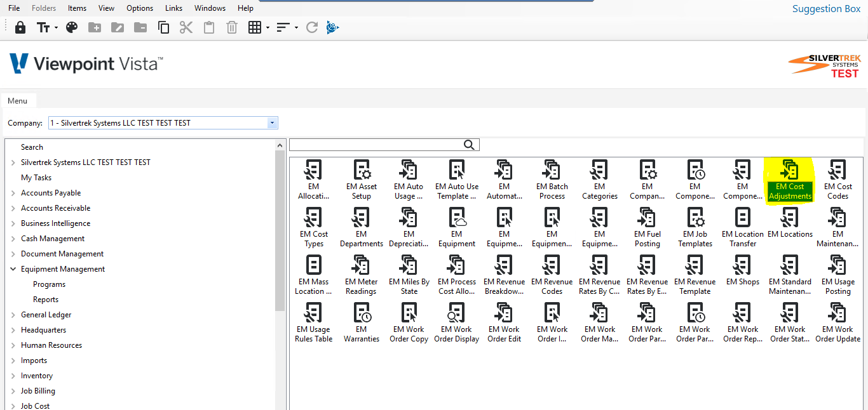Click the remove folder icon
The image size is (868, 410).
point(140,27)
